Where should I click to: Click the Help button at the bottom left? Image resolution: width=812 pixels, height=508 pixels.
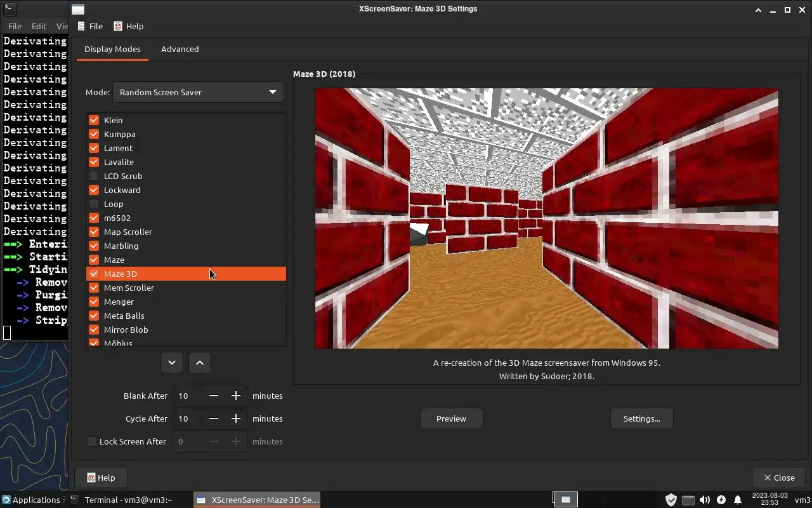pos(101,478)
